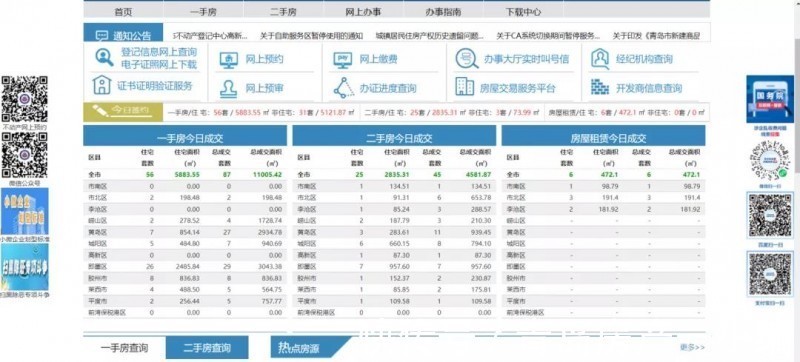
Task: Click the 百度扫一扫 QR code
Action: click(x=770, y=215)
